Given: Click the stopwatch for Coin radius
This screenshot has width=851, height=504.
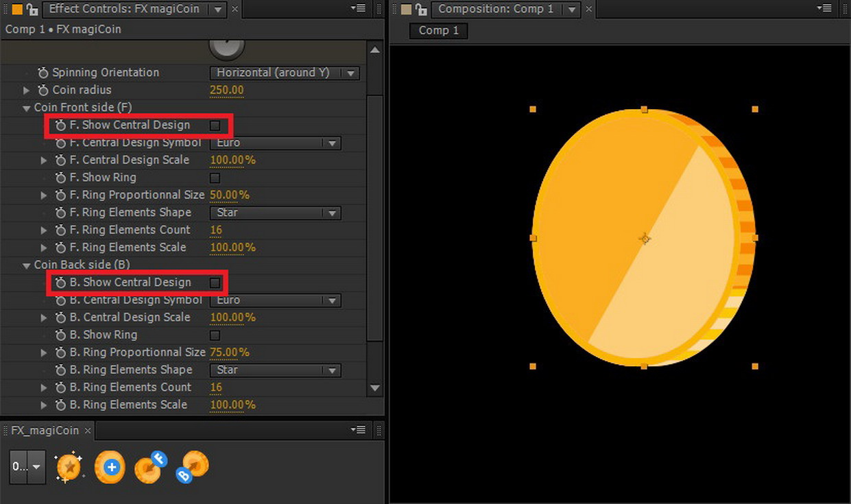Looking at the screenshot, I should 43,90.
